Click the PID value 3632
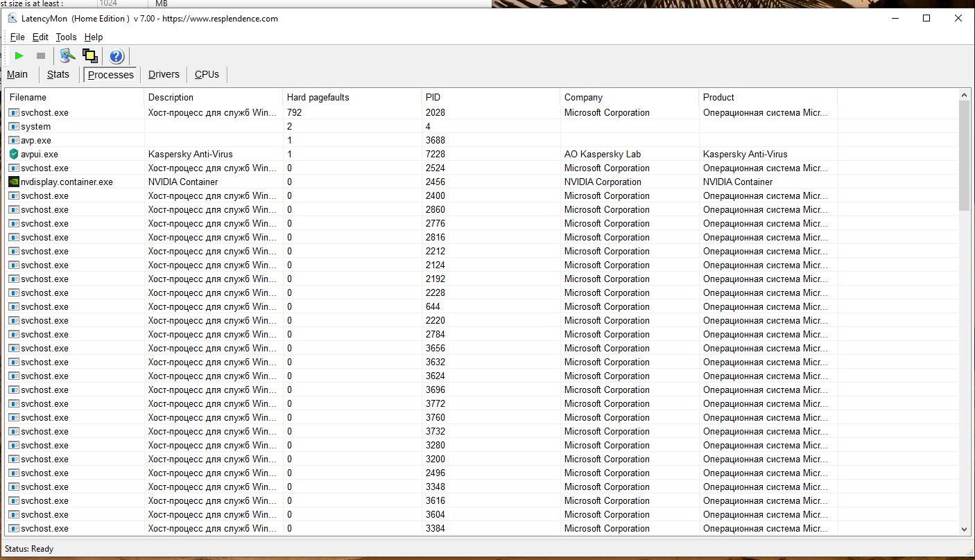The height and width of the screenshot is (560, 975). 435,362
